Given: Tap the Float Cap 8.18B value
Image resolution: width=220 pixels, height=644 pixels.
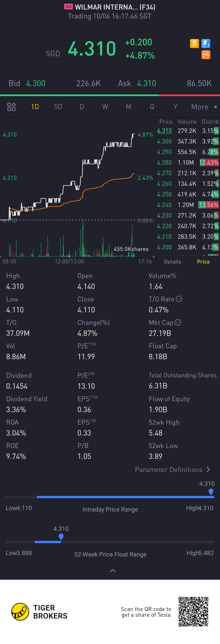Looking at the screenshot, I should click(158, 357).
